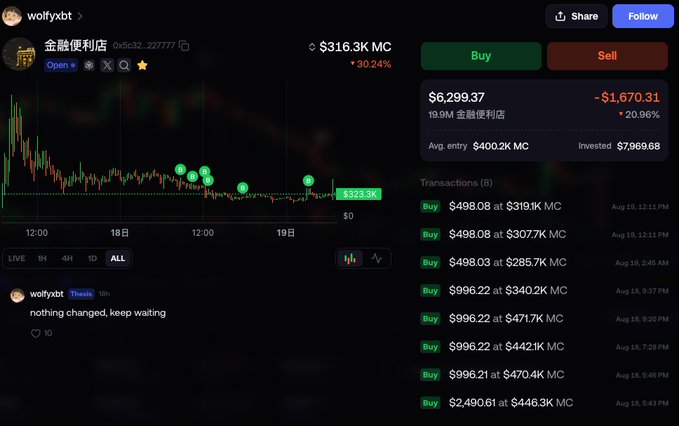Like the comment with heart icon
The height and width of the screenshot is (426, 679).
click(x=36, y=333)
